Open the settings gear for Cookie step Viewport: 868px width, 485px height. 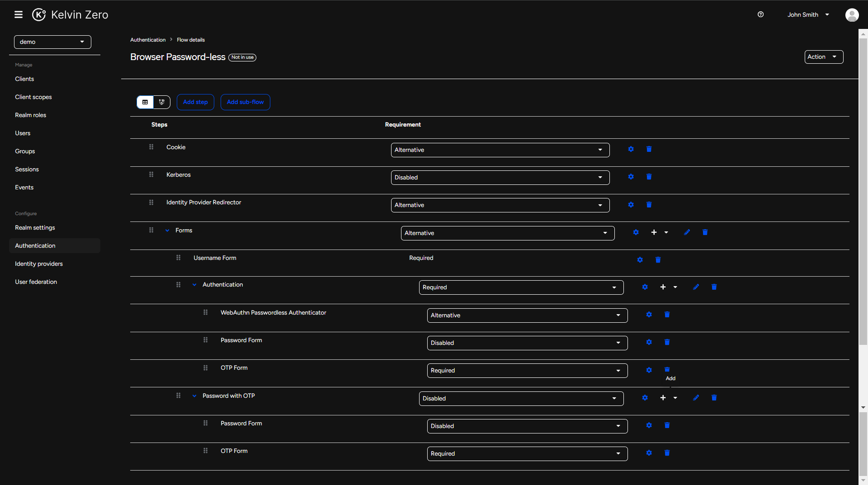click(x=631, y=149)
